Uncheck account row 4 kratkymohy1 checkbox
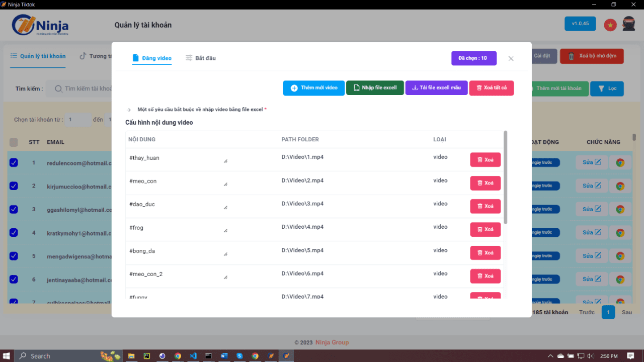Image resolution: width=644 pixels, height=362 pixels. click(14, 232)
